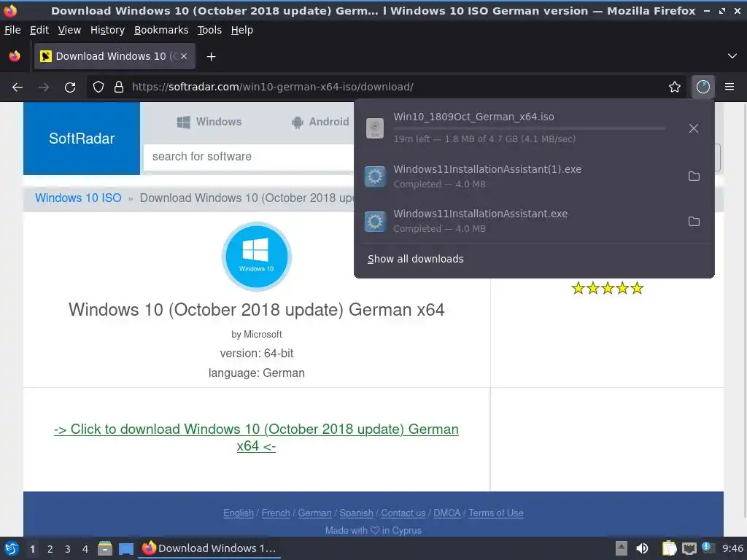Close the Download Windows 10 tab
The height and width of the screenshot is (560, 747).
pos(184,56)
